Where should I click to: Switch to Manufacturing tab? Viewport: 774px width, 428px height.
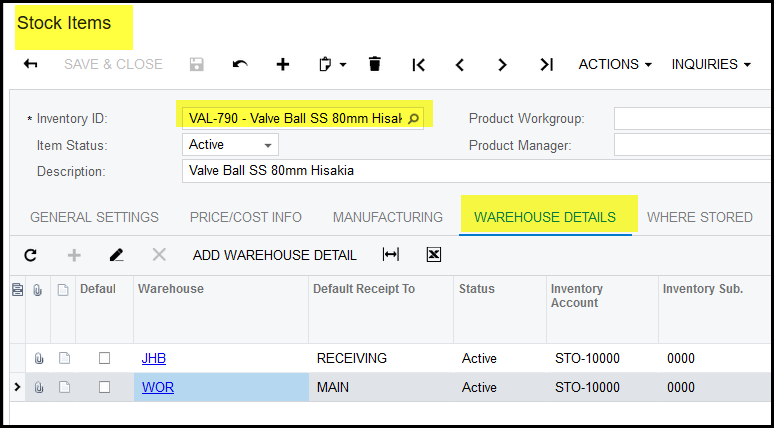(x=387, y=217)
